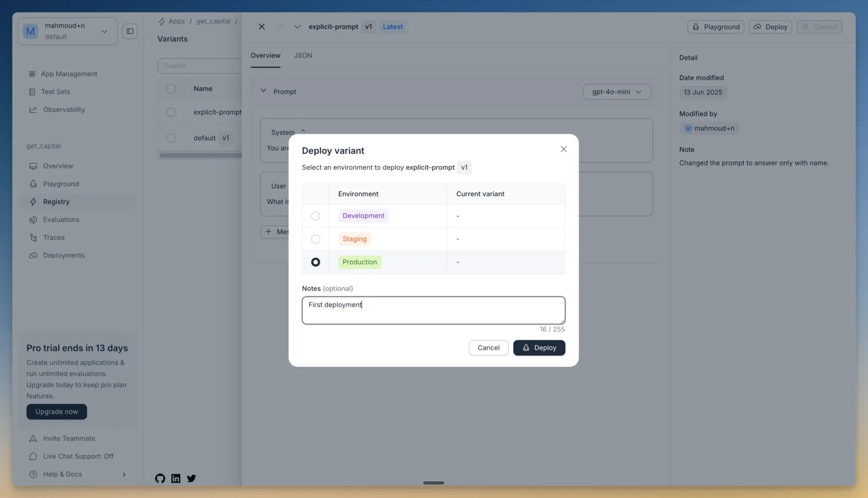Switch to the JSON tab
This screenshot has width=868, height=498.
pos(303,55)
